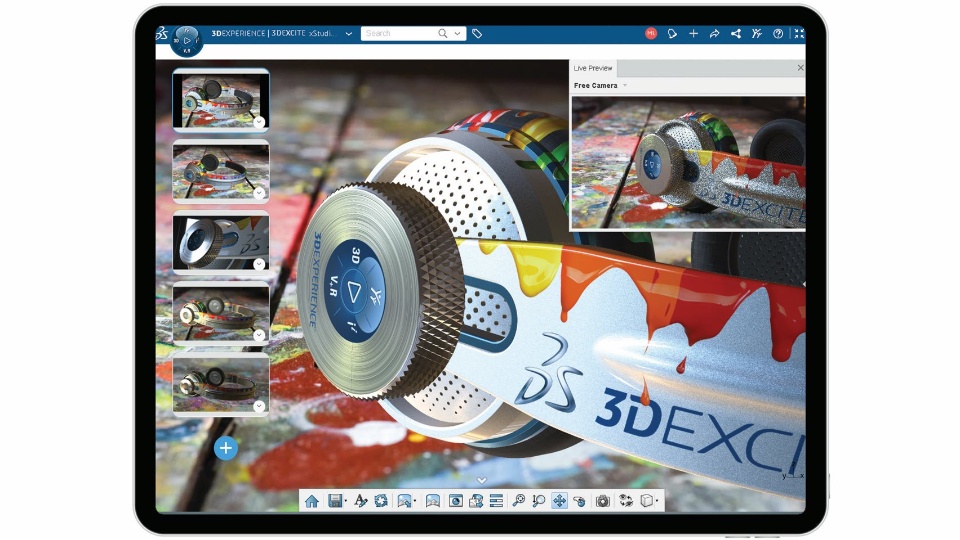Image resolution: width=960 pixels, height=540 pixels.
Task: Click the render window icon
Action: 456,501
